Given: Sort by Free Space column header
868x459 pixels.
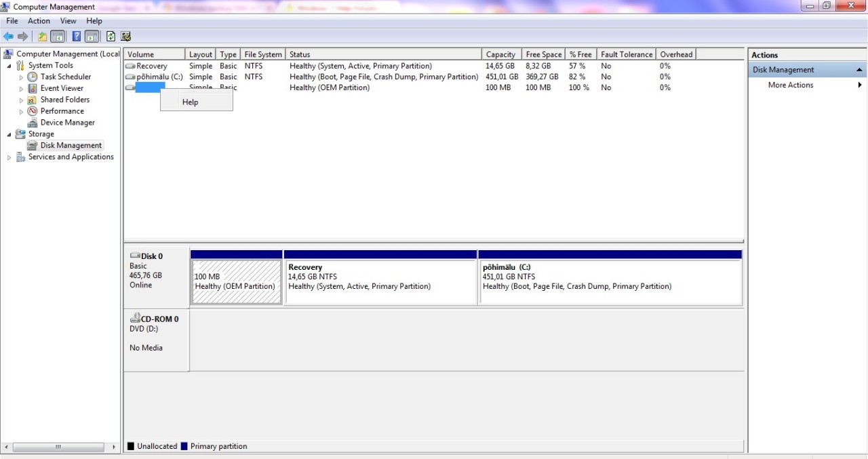Looking at the screenshot, I should [x=544, y=54].
